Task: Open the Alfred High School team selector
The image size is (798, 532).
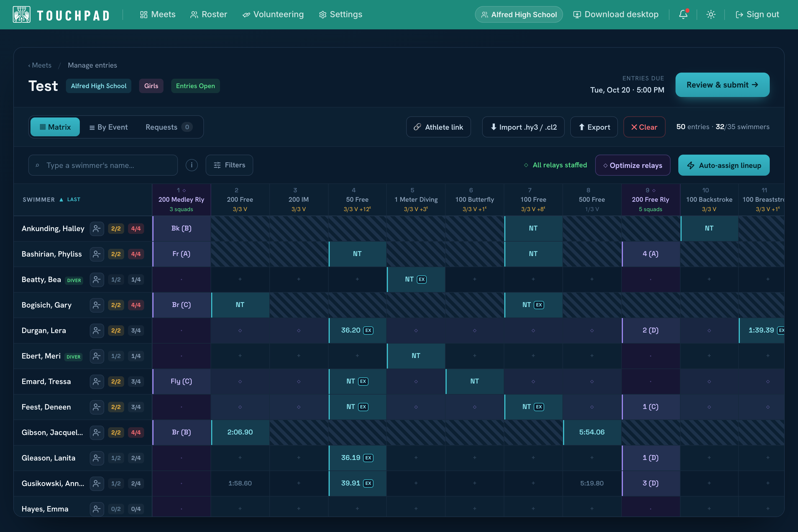Action: coord(519,15)
